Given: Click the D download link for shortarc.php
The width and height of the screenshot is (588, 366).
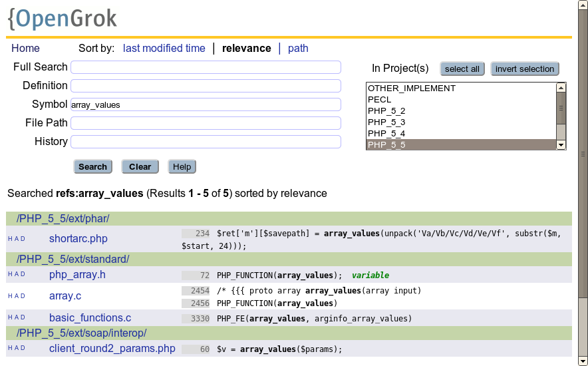Looking at the screenshot, I should [23, 239].
